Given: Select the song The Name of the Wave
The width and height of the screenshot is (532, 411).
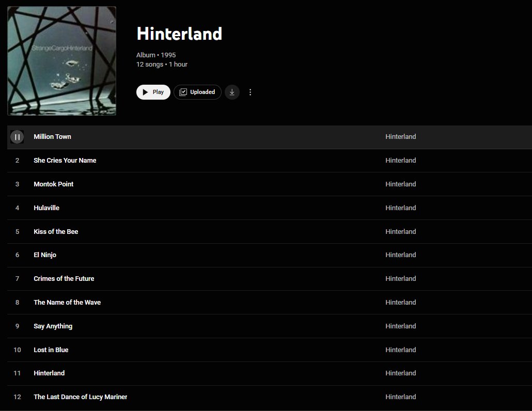Looking at the screenshot, I should pyautogui.click(x=67, y=303).
